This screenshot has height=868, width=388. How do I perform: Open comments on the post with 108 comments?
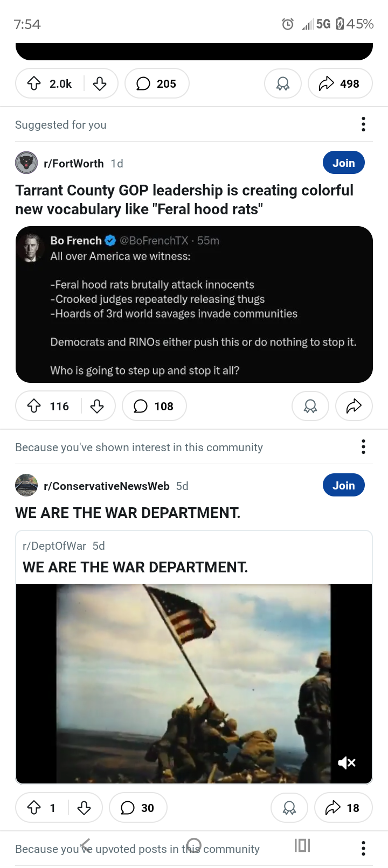(x=154, y=406)
